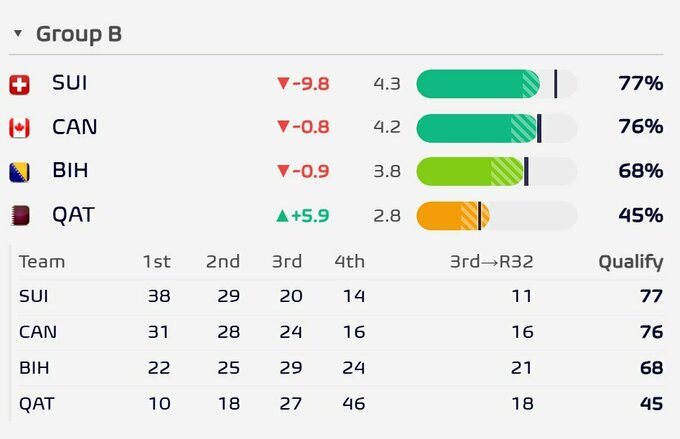The height and width of the screenshot is (439, 680).
Task: Click the 3rd→R32 column header
Action: pos(491,262)
